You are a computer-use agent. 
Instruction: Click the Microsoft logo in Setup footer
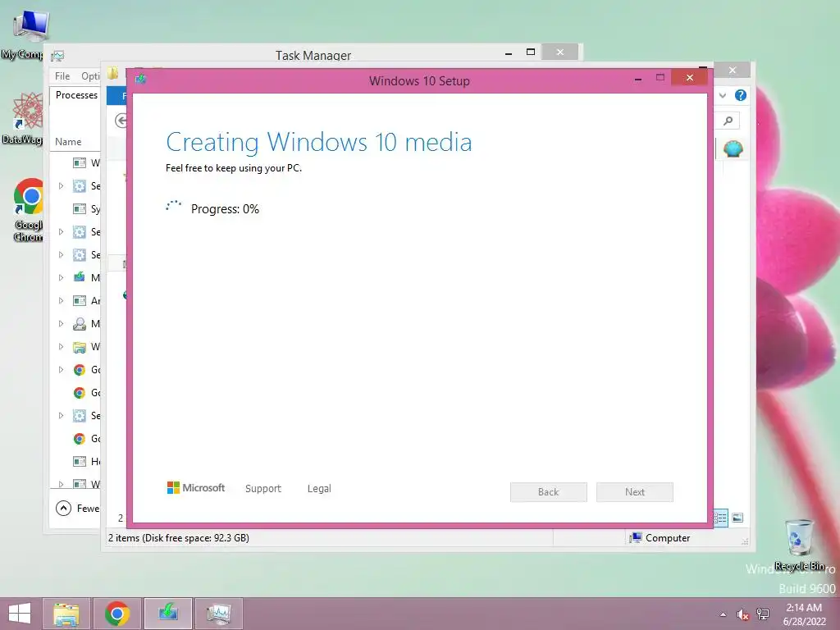pyautogui.click(x=196, y=488)
